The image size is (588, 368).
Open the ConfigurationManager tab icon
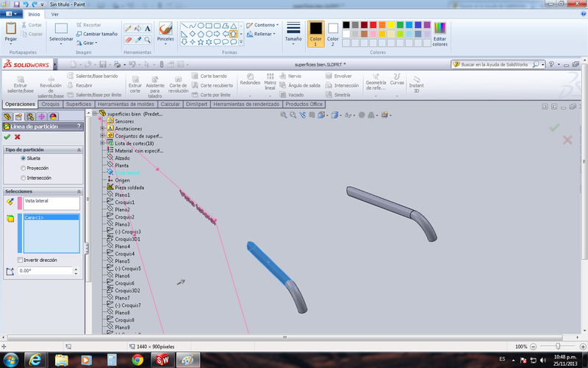coord(30,116)
